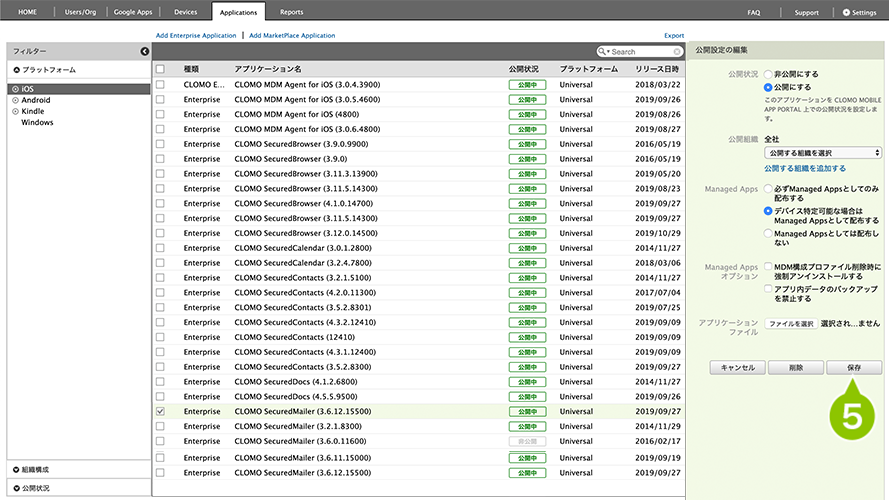Click date 2019/10/29 cell
Screen dimensions: 889x500
658,233
